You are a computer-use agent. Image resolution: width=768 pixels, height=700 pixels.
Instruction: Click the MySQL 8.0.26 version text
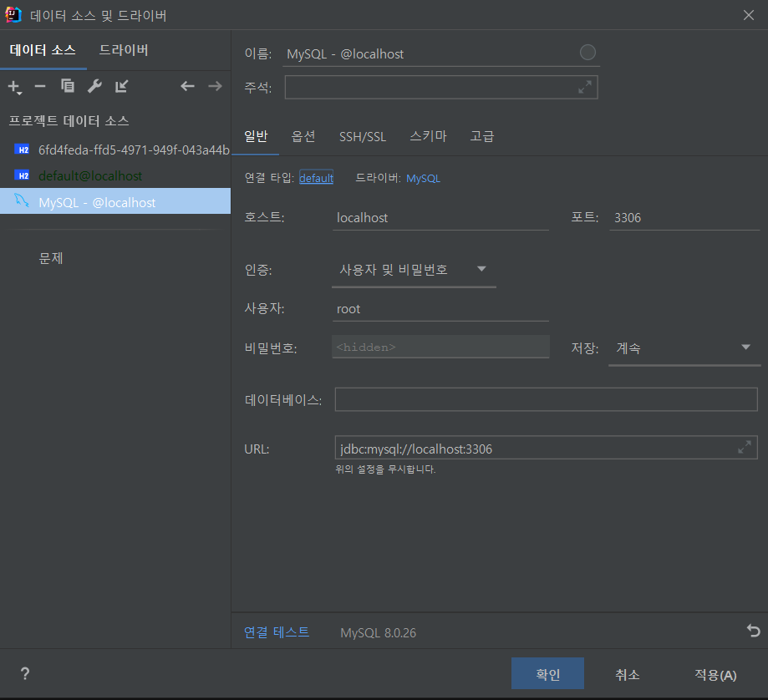tap(378, 633)
